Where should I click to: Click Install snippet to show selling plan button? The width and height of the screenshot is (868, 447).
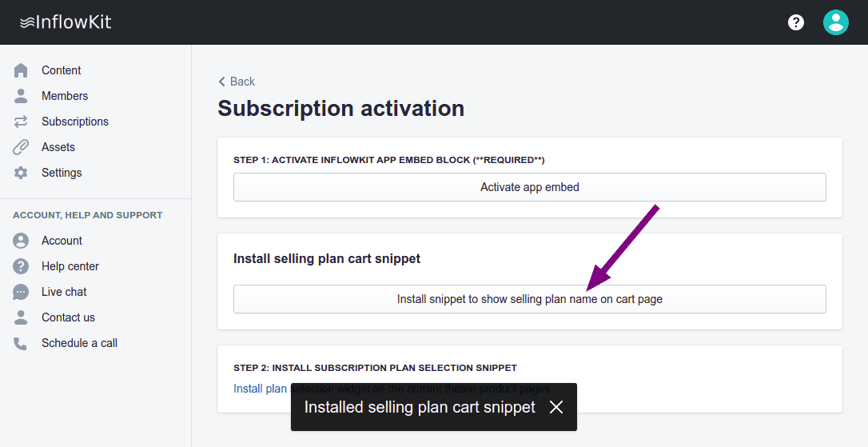(x=529, y=299)
